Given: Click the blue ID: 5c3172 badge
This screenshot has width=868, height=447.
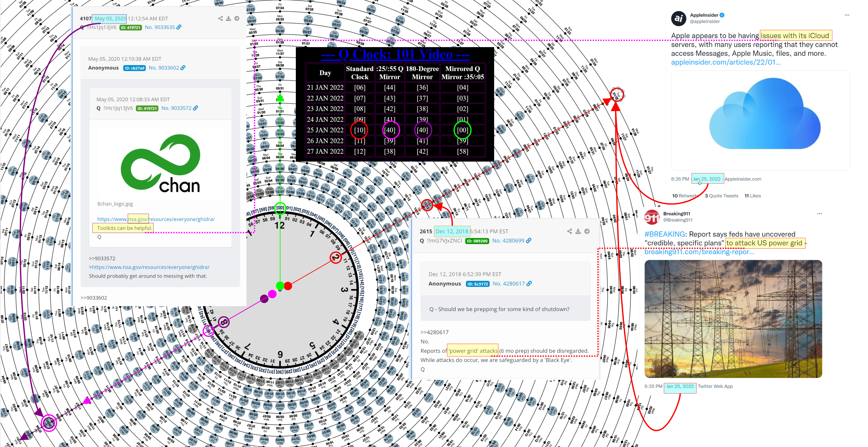Looking at the screenshot, I should (x=478, y=284).
